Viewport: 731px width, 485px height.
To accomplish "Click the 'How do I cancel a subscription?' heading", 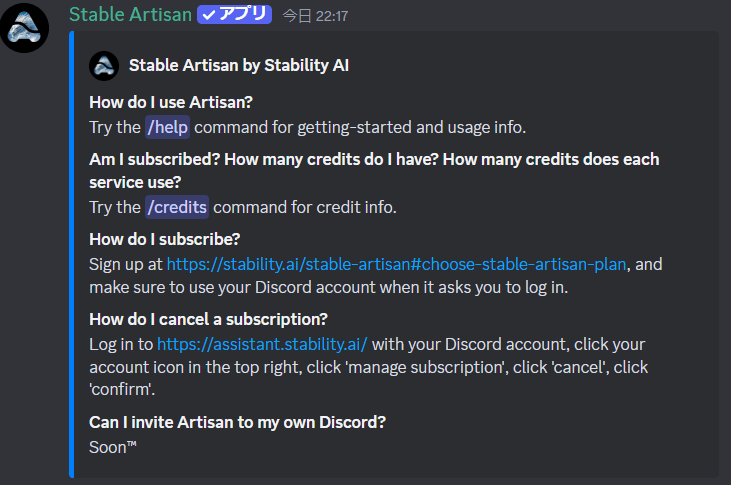I will [x=208, y=319].
